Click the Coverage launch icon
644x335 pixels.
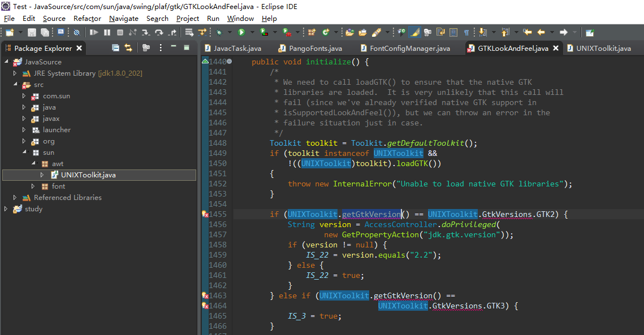point(264,32)
